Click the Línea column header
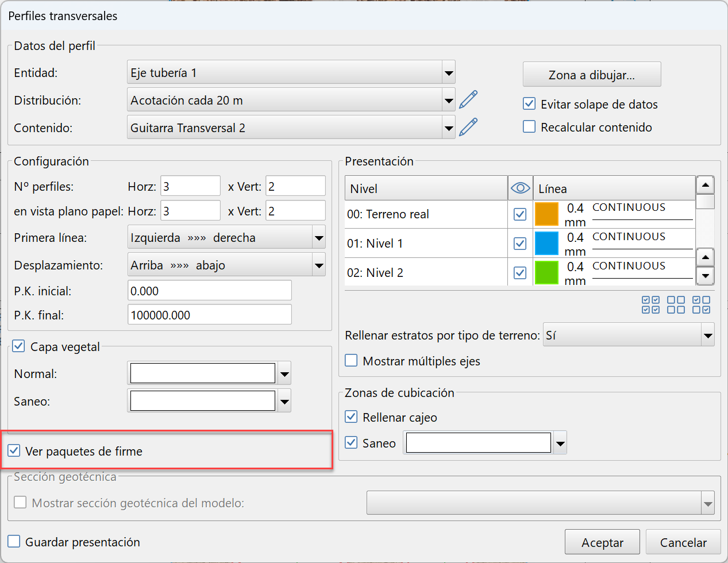 pos(614,188)
